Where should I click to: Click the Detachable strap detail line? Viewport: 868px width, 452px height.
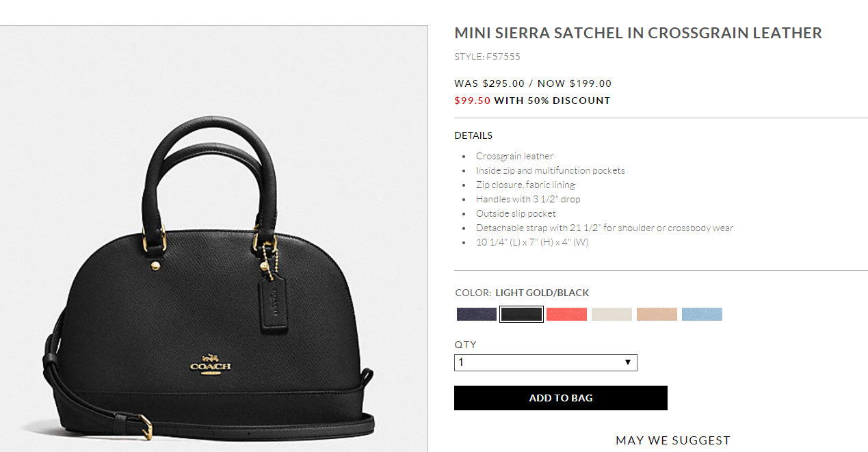[604, 228]
